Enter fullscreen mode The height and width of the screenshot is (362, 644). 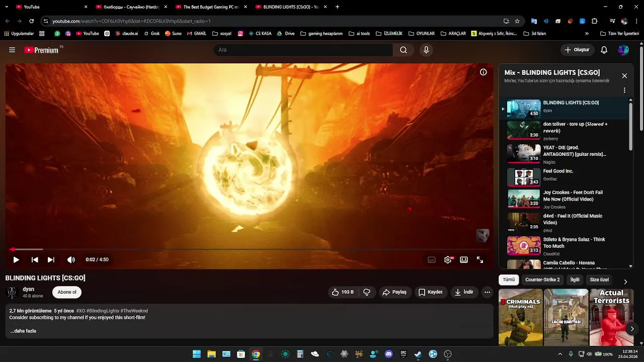pyautogui.click(x=480, y=259)
